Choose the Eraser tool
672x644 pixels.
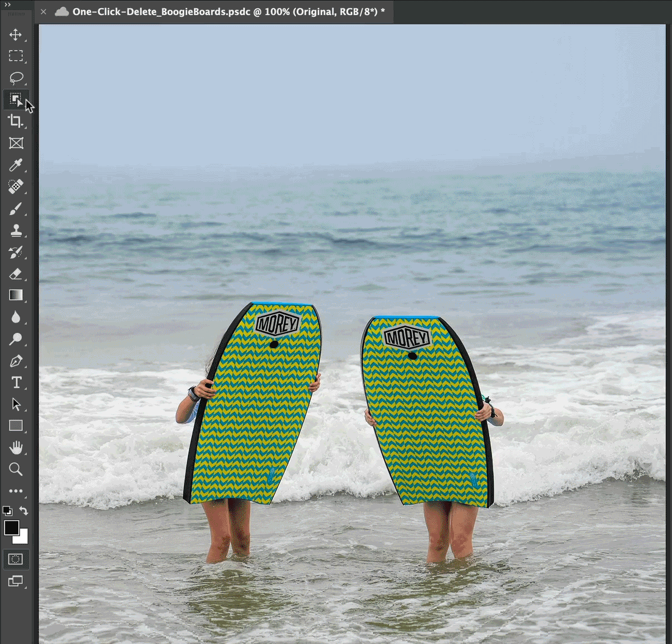(x=16, y=274)
